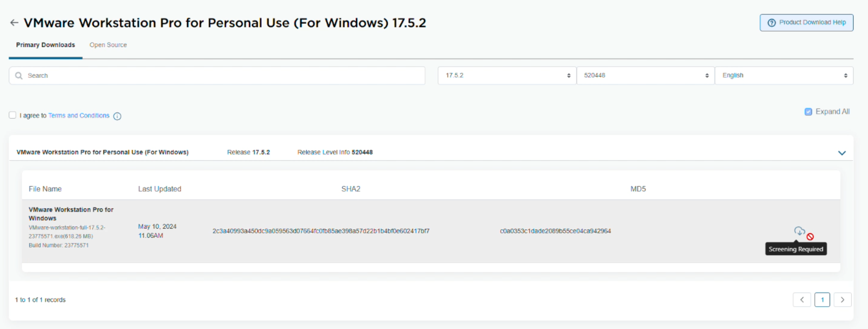Click the magnifier icon in the search box
868x329 pixels.
19,75
